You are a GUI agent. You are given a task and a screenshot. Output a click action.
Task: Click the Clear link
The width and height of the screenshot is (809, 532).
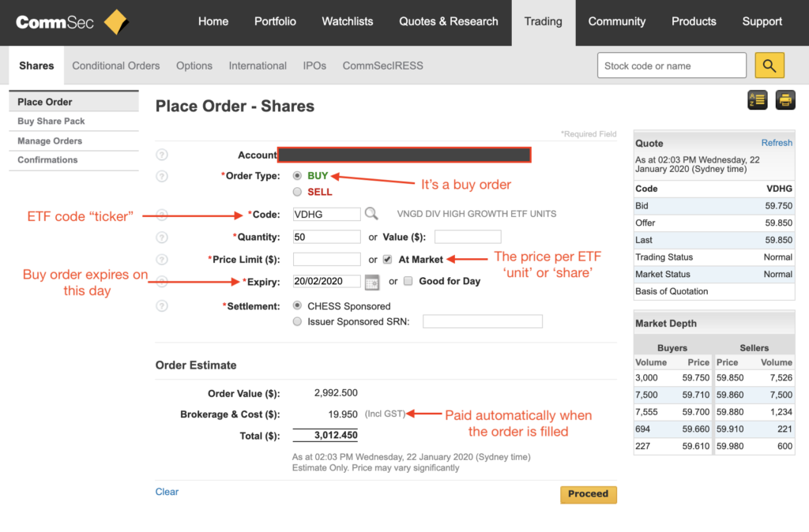point(167,492)
